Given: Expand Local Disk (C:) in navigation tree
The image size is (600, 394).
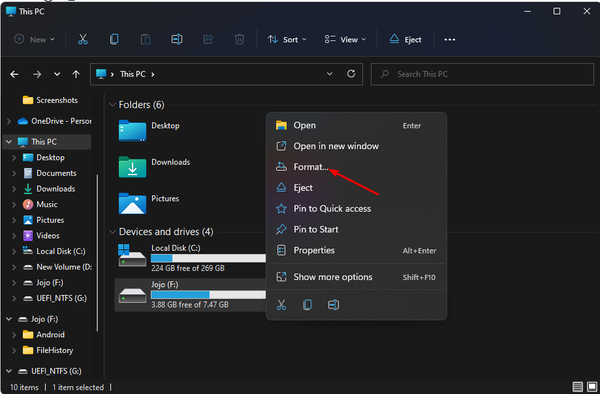Looking at the screenshot, I should pos(14,251).
